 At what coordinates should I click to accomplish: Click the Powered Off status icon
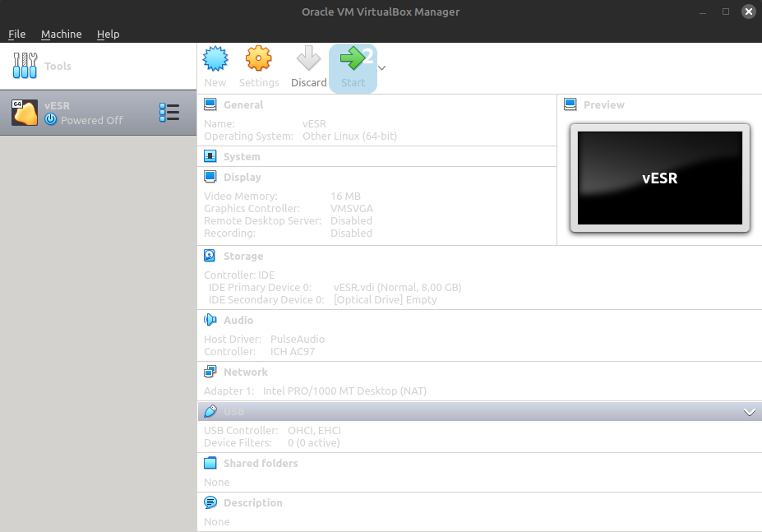(50, 119)
